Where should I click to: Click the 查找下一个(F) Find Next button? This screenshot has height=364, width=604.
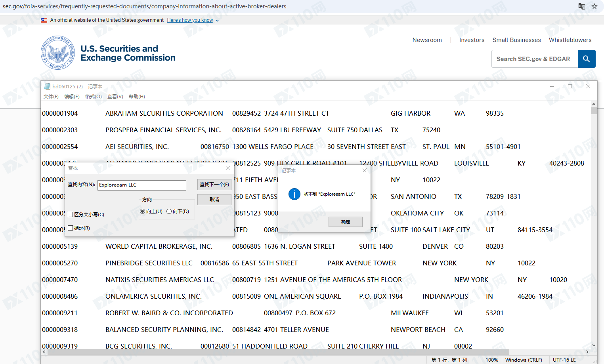tap(214, 185)
